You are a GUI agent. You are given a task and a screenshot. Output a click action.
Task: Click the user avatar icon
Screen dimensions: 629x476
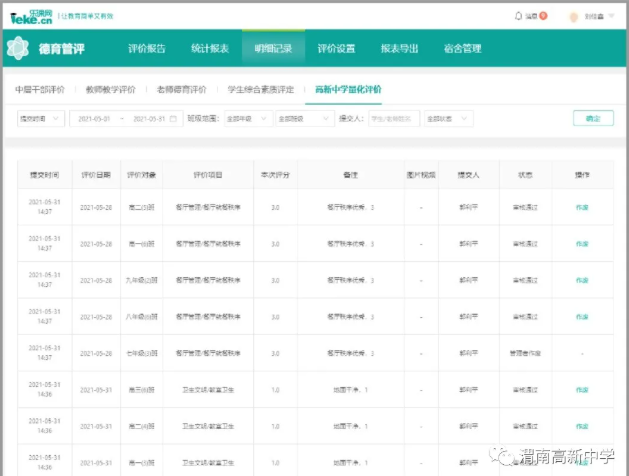point(574,16)
